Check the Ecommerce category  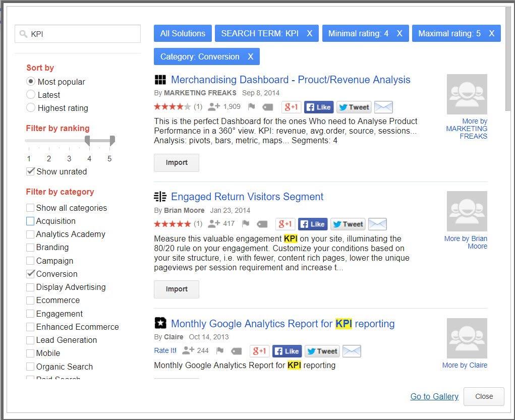coord(30,300)
